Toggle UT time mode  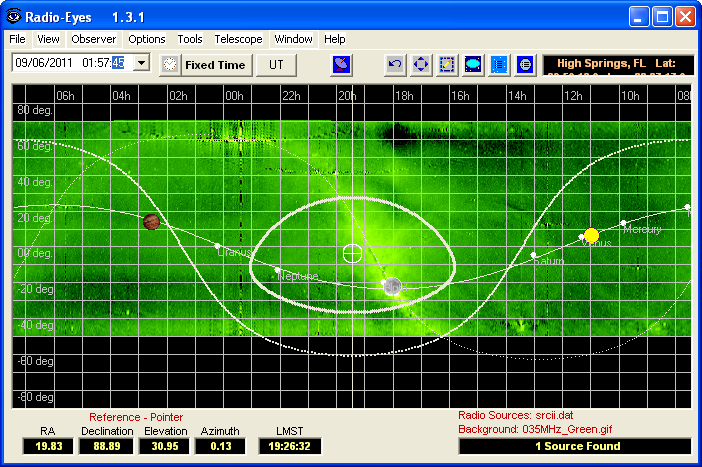275,65
